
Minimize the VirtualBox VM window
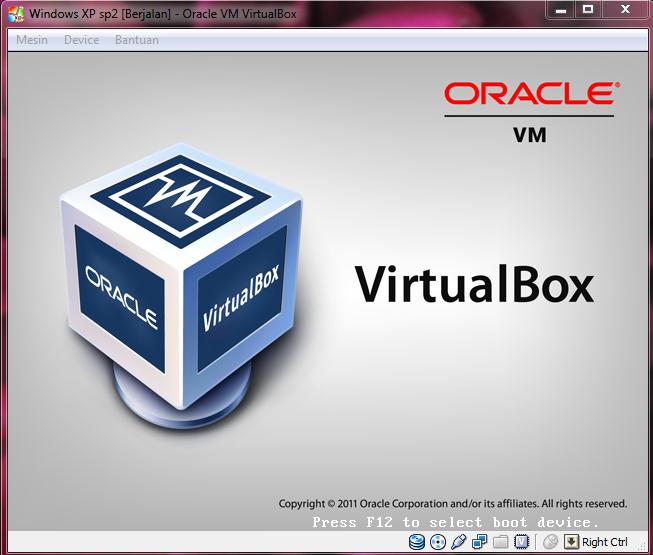pos(561,10)
